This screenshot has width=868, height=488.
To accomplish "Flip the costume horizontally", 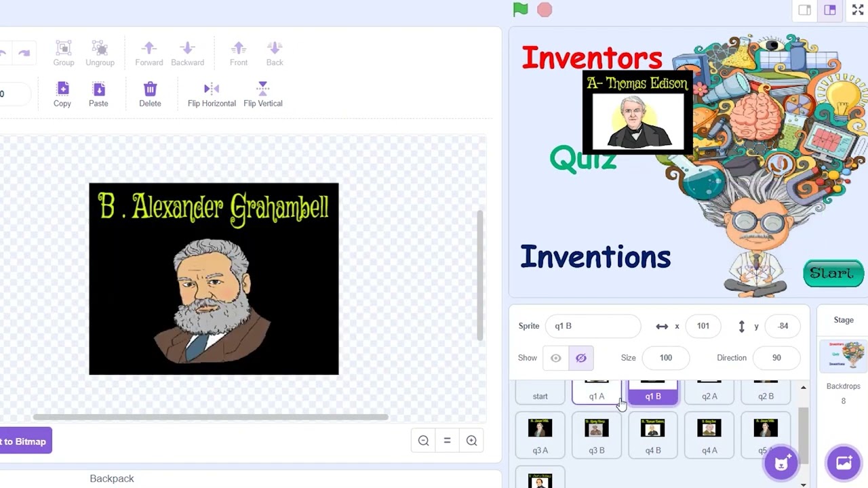I will [212, 95].
